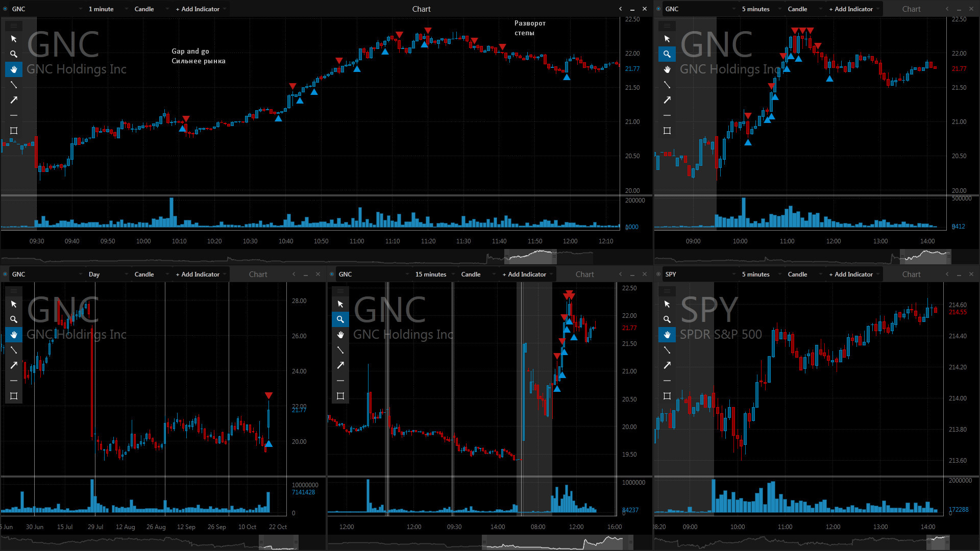Screen dimensions: 980x551
Task: Select the zoom tool in the SPY chart
Action: click(x=667, y=319)
